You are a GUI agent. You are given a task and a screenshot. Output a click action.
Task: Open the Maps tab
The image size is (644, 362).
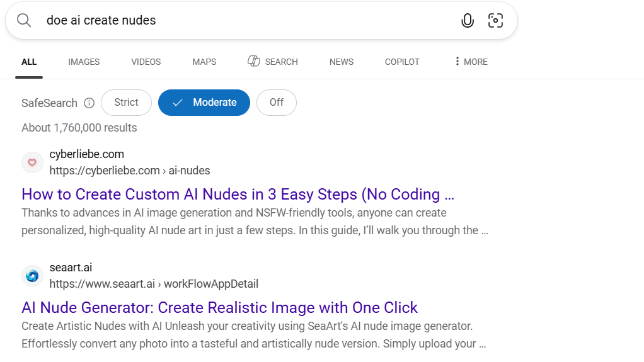(204, 62)
